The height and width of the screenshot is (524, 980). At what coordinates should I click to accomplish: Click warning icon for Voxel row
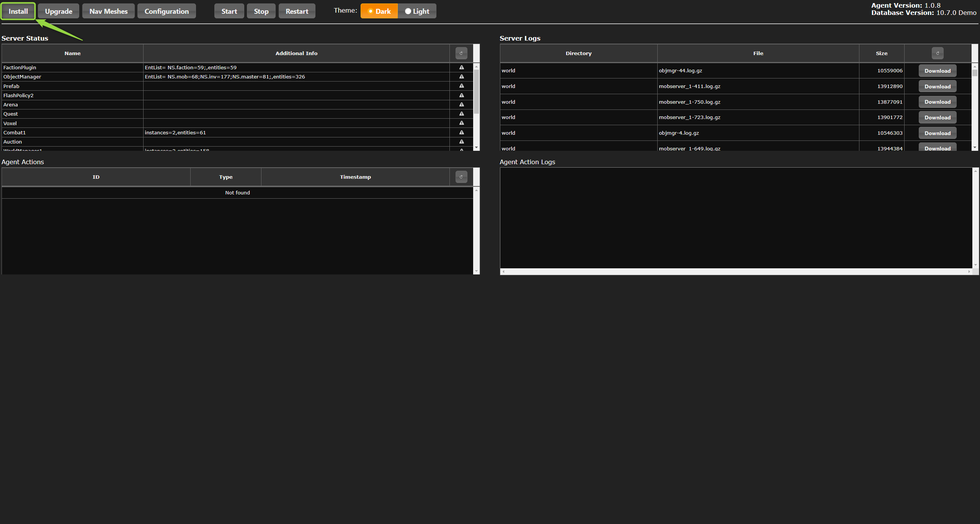(462, 123)
